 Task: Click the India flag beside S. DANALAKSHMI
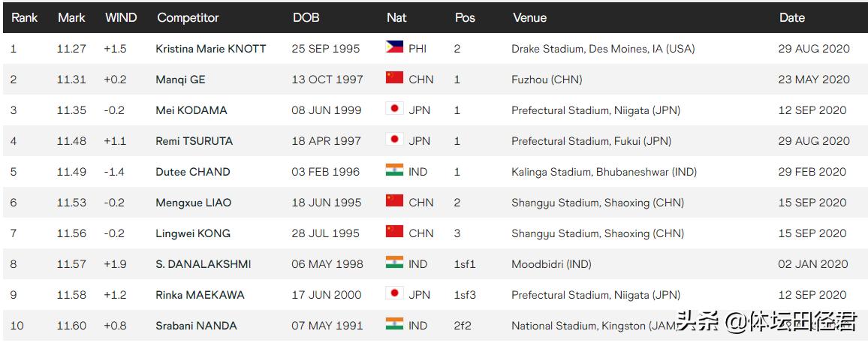394,263
